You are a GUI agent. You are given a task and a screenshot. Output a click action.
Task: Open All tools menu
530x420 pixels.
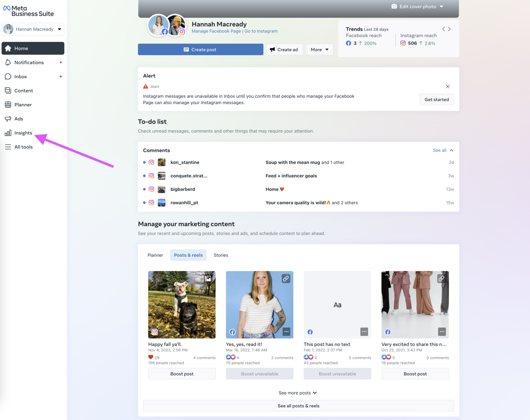33,147
